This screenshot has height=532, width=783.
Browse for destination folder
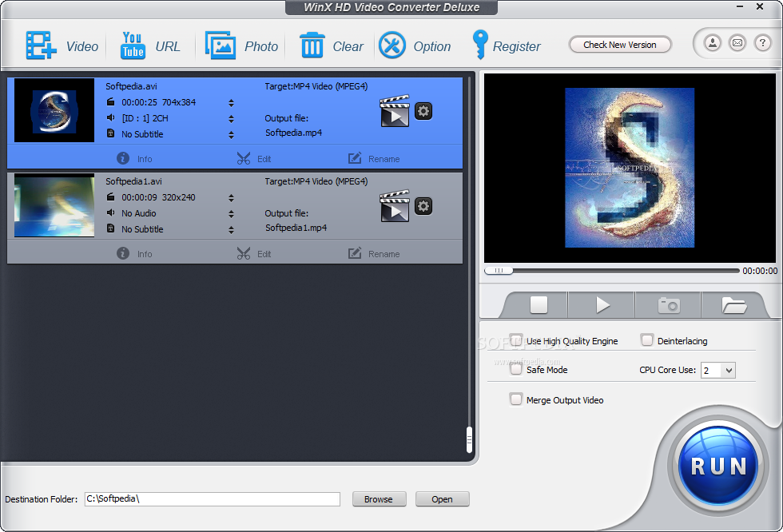coord(379,499)
